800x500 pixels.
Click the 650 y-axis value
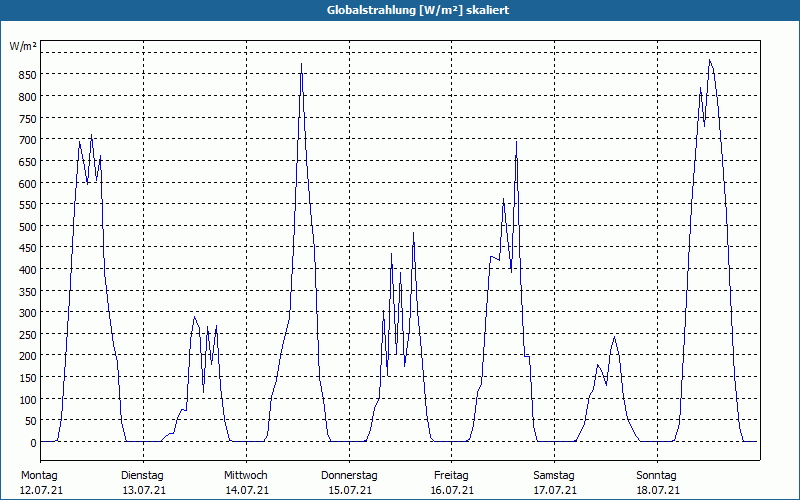click(27, 161)
